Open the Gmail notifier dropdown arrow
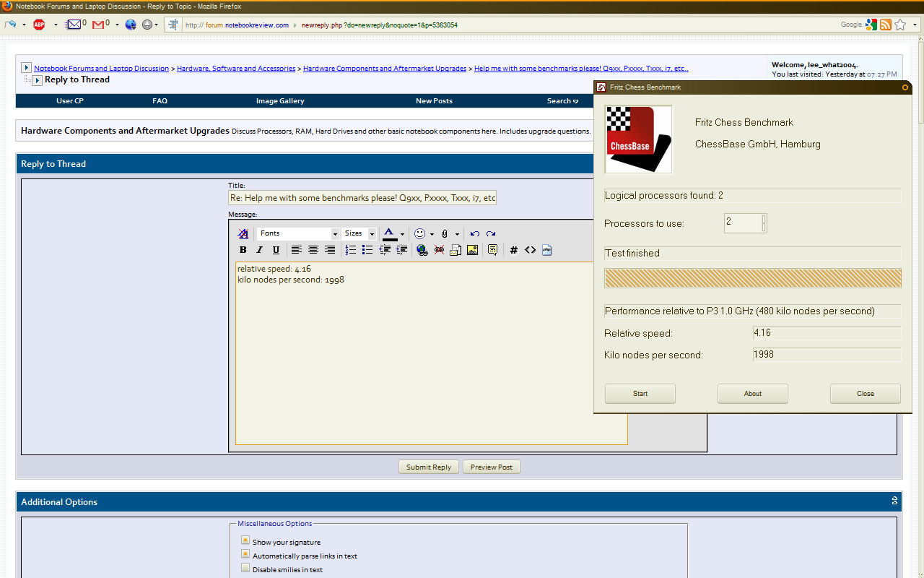 coord(117,25)
